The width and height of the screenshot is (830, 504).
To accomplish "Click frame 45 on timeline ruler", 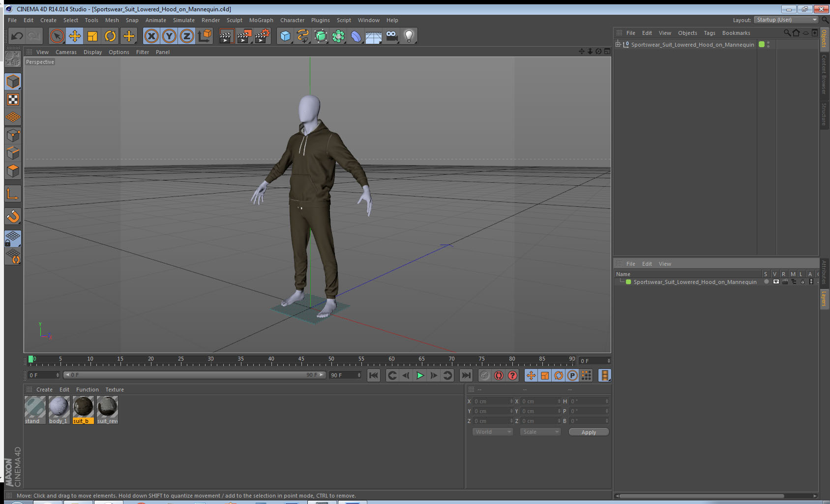I will coord(301,360).
